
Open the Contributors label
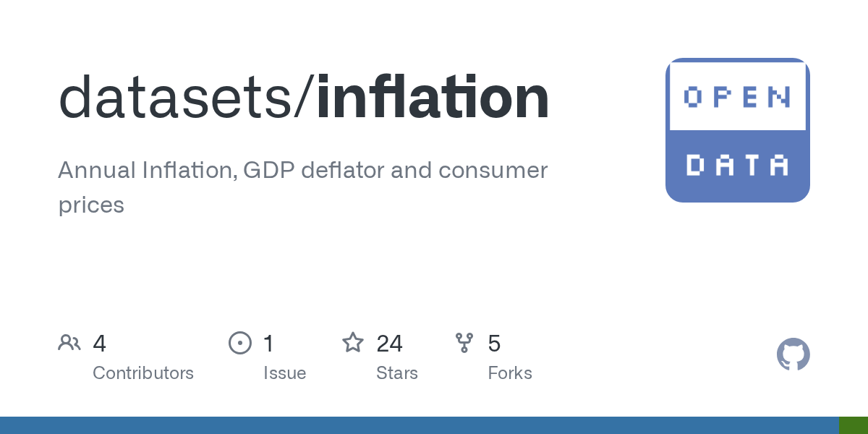click(x=143, y=373)
